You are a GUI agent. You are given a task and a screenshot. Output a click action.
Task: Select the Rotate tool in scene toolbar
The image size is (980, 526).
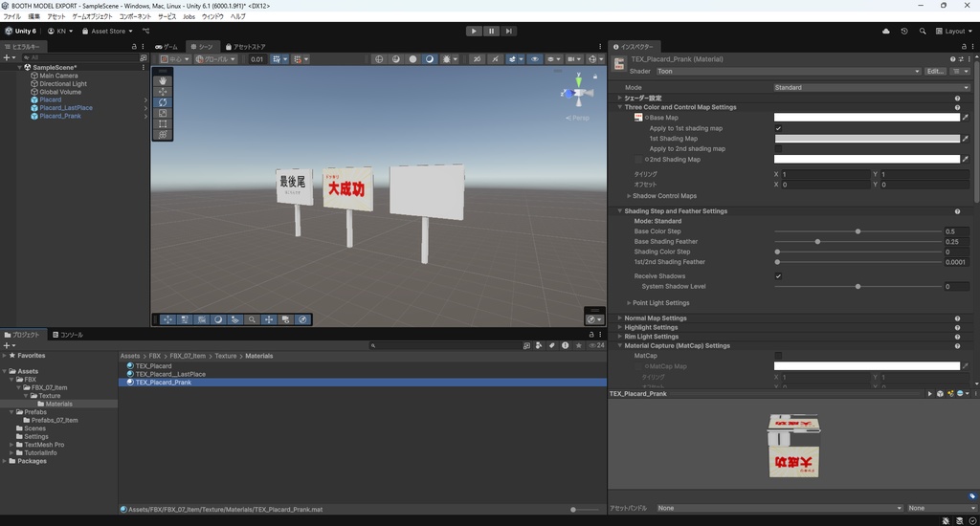coord(164,102)
